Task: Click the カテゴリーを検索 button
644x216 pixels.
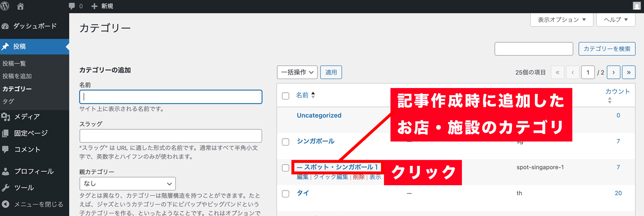Action: click(607, 49)
